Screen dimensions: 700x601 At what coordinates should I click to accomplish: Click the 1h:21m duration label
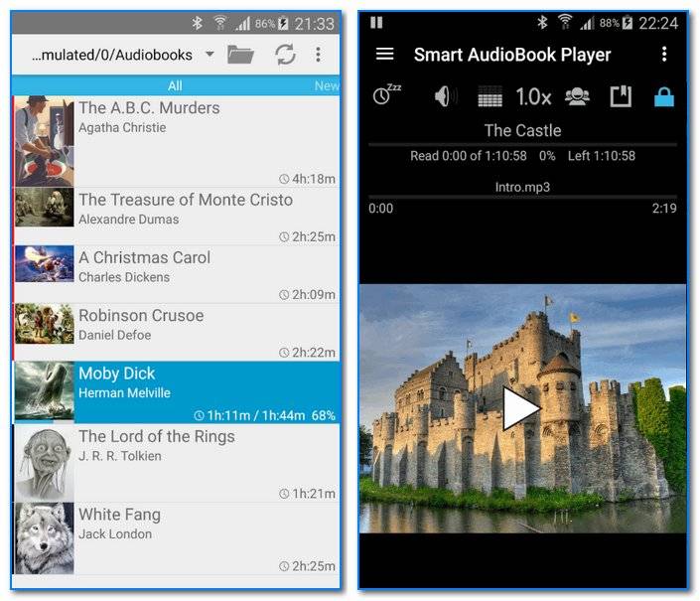click(x=307, y=494)
